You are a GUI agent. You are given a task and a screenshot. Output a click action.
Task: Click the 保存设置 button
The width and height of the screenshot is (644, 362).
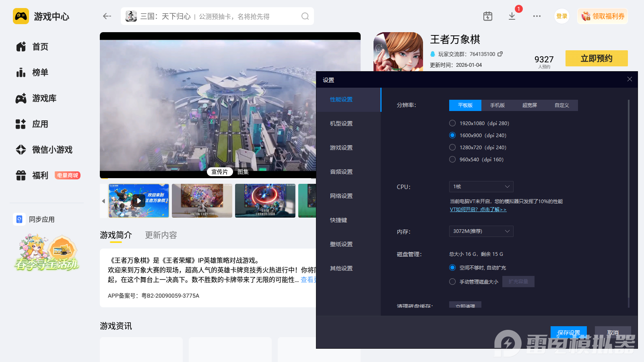click(x=569, y=333)
